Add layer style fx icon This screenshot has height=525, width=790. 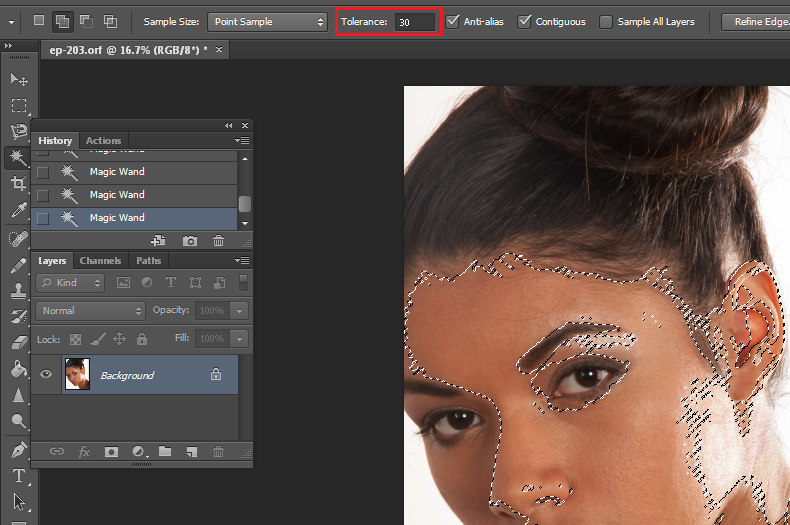tap(85, 452)
